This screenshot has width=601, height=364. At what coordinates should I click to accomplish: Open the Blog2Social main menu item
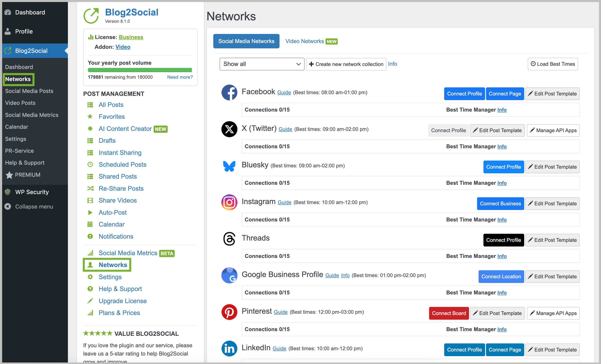point(35,51)
